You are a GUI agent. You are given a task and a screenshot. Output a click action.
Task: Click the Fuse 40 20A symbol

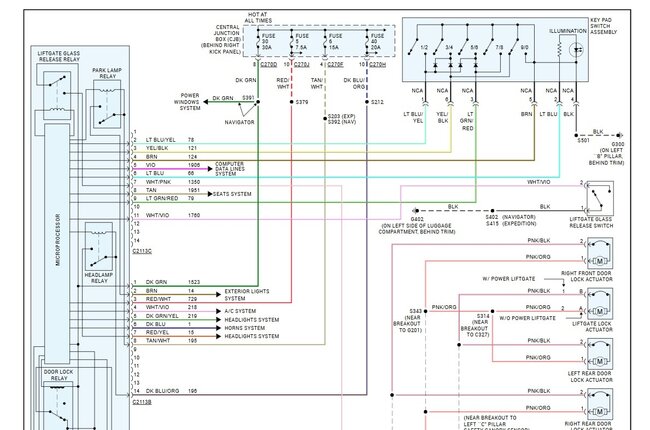367,41
